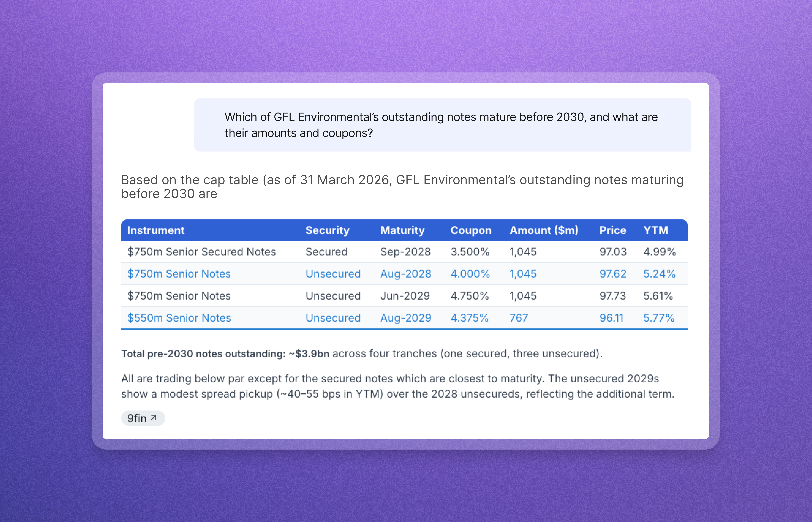Image resolution: width=812 pixels, height=522 pixels.
Task: Open the $550m Senior Notes link
Action: tap(179, 318)
